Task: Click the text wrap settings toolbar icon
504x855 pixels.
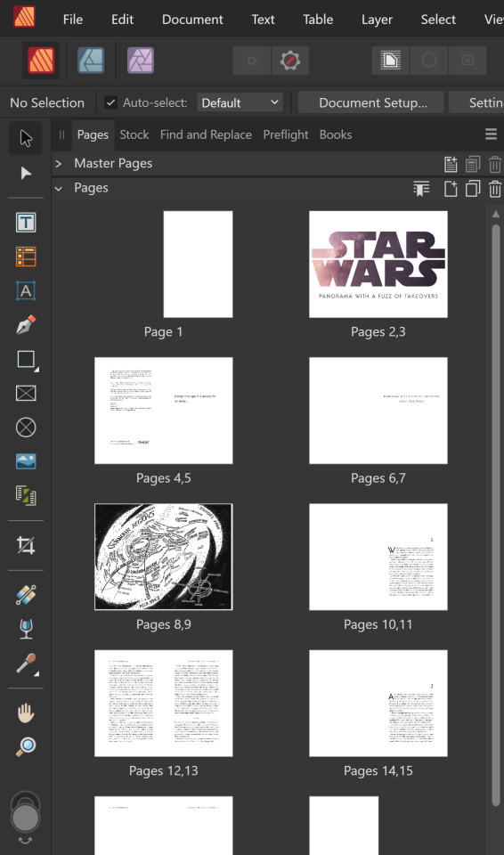Action: coord(391,61)
